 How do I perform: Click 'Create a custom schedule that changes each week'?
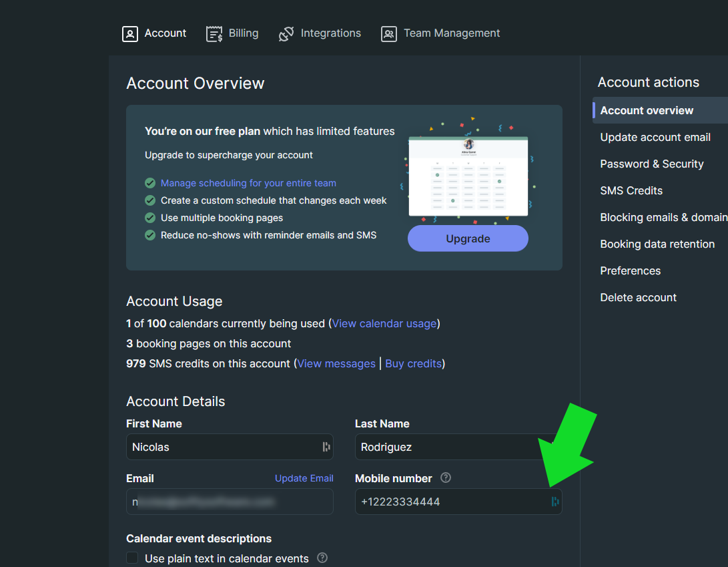click(x=274, y=200)
